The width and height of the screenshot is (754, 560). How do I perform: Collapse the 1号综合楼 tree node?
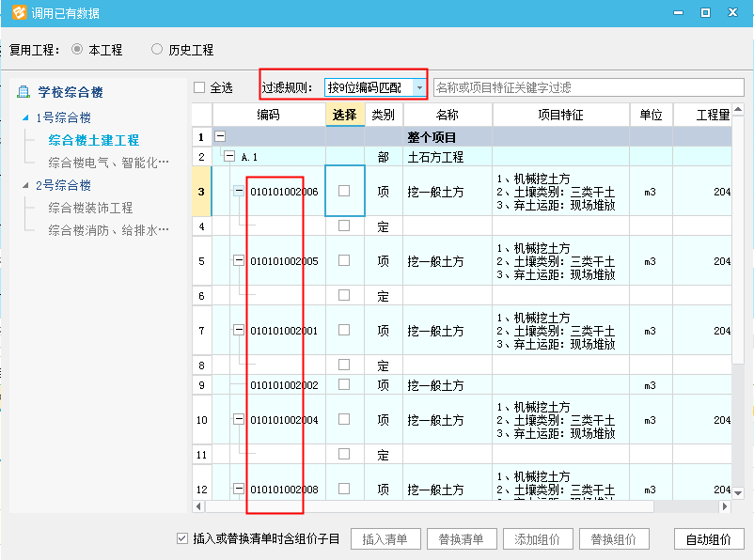(x=26, y=118)
